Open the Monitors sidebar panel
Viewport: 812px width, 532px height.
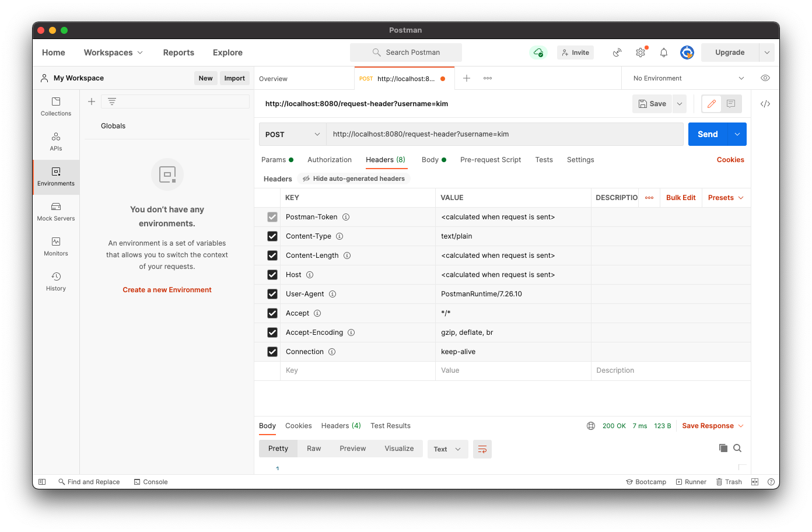pyautogui.click(x=56, y=247)
